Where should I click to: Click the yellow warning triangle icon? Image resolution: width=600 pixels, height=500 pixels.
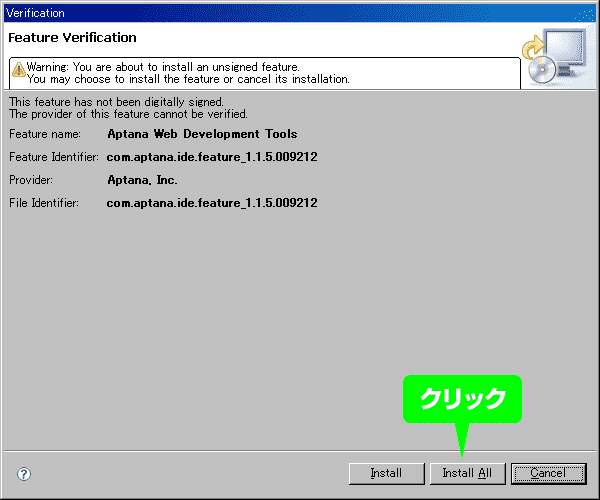point(18,69)
